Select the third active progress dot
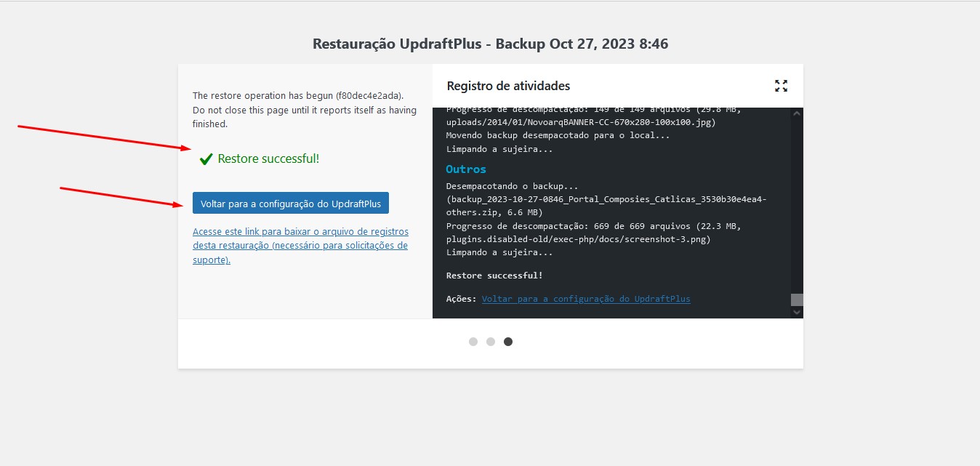Viewport: 980px width, 466px height. 508,342
